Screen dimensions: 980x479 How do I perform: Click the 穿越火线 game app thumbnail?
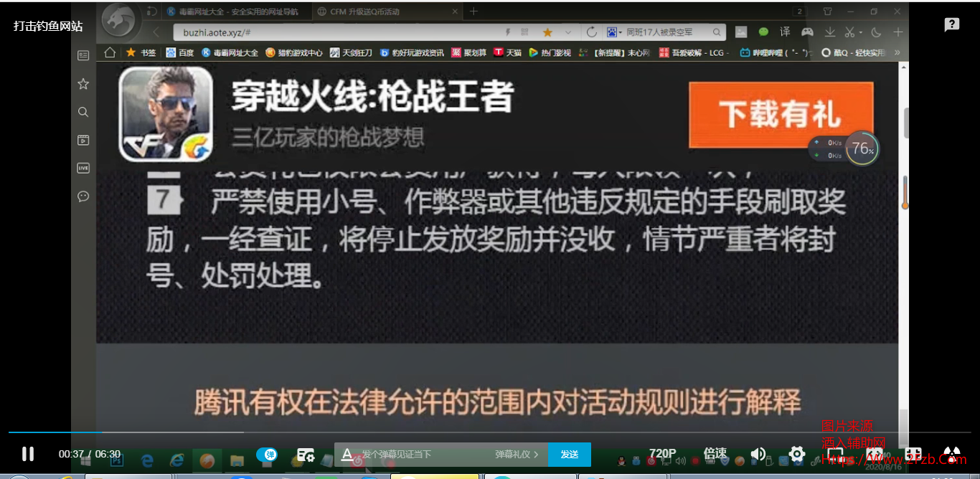[166, 114]
